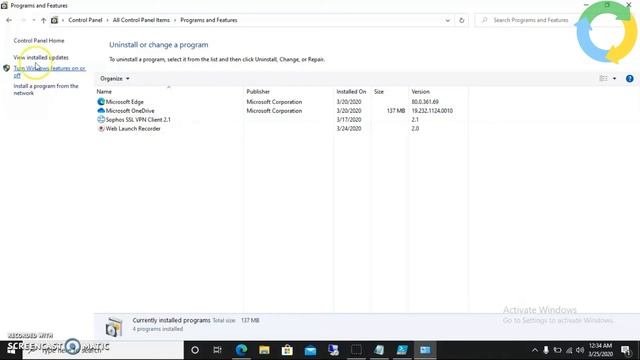Launch Microsoft Edge from the taskbar

click(241, 350)
